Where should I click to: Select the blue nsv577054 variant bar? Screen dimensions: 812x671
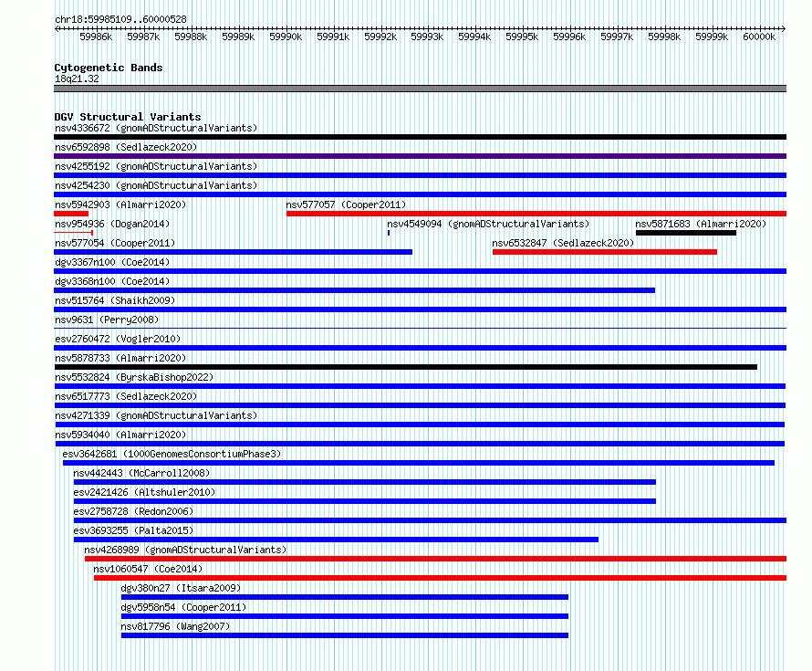[233, 252]
